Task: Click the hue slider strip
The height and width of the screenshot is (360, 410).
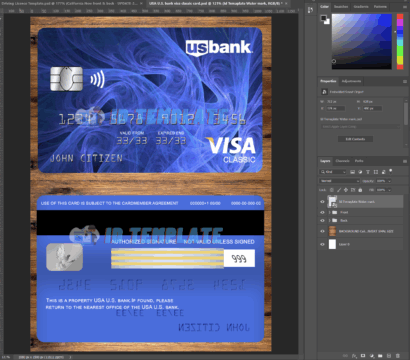Action: [x=400, y=41]
